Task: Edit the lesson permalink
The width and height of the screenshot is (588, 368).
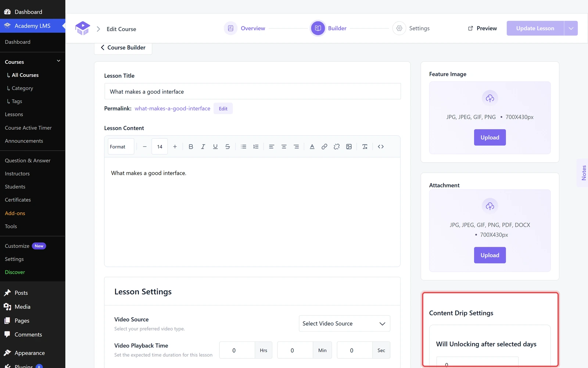Action: [x=223, y=109]
